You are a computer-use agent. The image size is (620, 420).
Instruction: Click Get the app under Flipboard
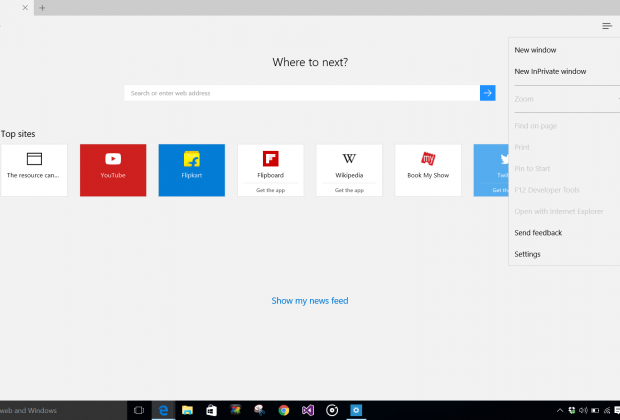270,190
